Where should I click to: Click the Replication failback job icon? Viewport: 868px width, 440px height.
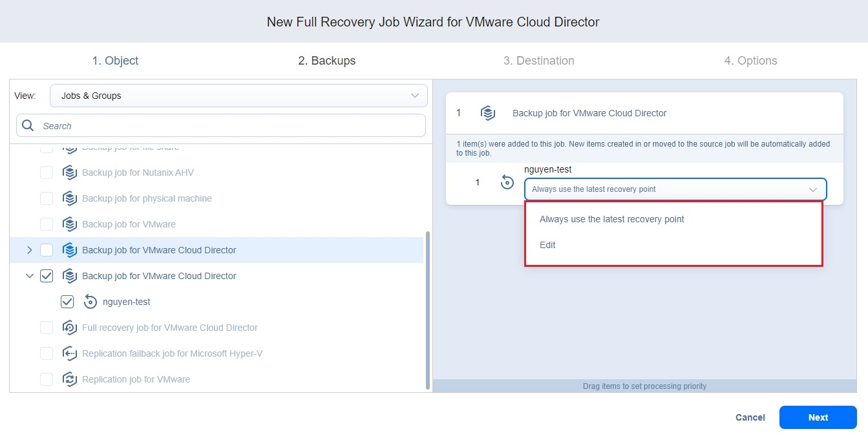point(70,353)
